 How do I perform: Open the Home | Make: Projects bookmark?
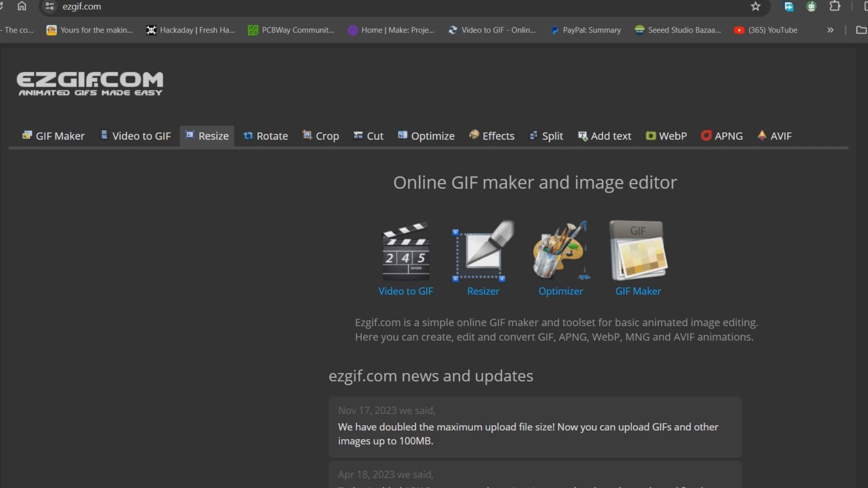click(x=391, y=30)
